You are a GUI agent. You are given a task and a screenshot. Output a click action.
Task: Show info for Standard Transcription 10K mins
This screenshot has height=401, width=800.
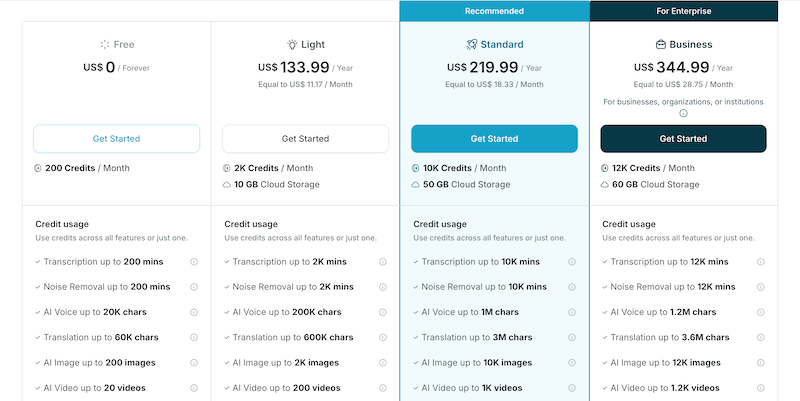[x=572, y=262]
